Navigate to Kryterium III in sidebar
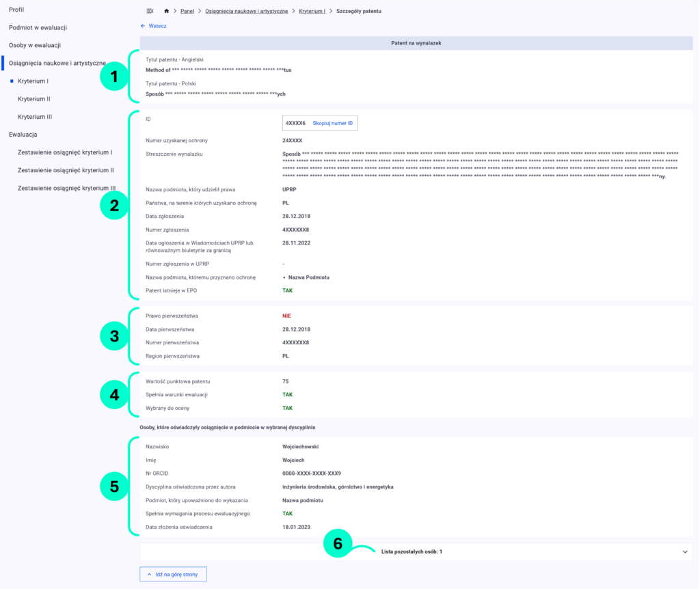Image resolution: width=700 pixels, height=589 pixels. 35,117
